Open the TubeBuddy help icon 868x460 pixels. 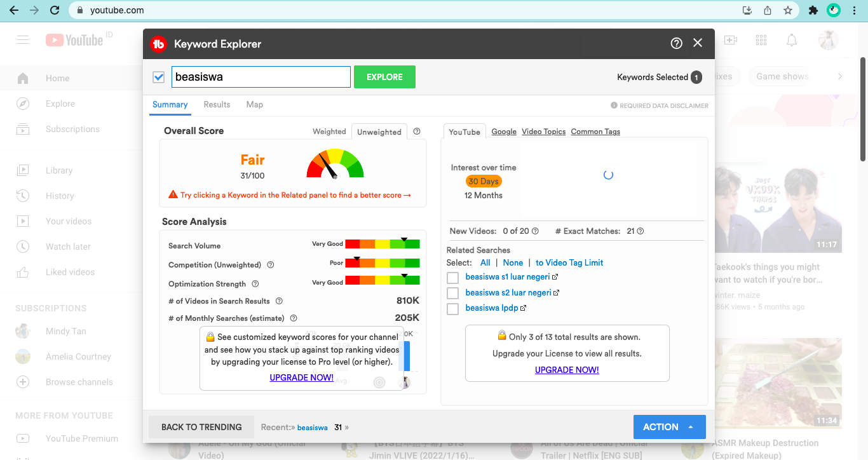tap(676, 43)
